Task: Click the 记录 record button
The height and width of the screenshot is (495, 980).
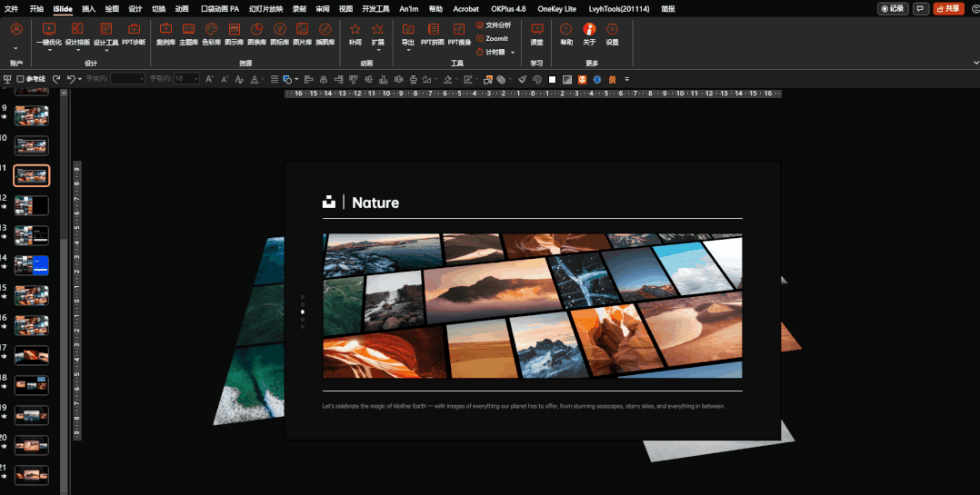Action: click(893, 9)
